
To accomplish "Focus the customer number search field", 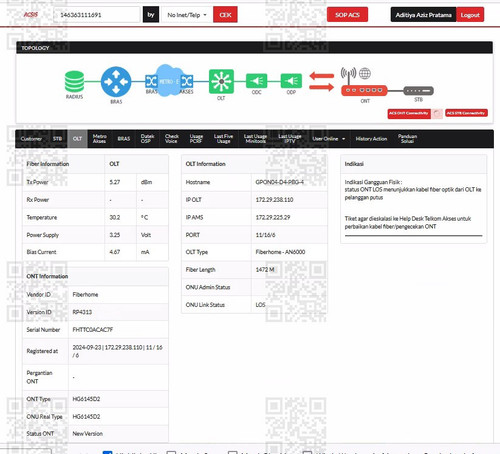I will pyautogui.click(x=97, y=15).
